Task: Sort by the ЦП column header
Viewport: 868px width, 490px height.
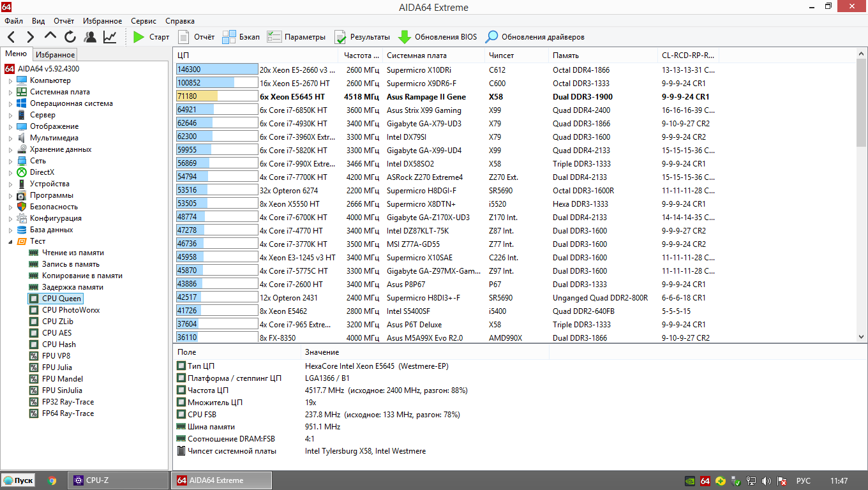Action: [x=256, y=56]
